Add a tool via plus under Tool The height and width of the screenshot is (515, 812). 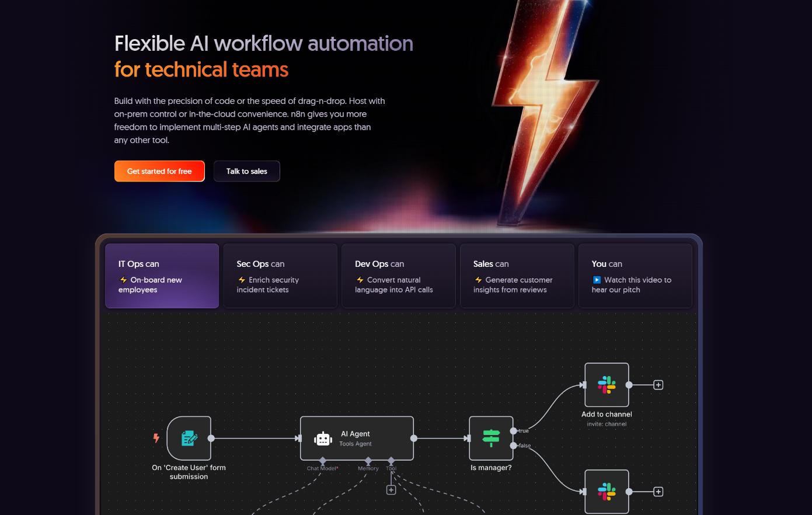click(x=391, y=490)
